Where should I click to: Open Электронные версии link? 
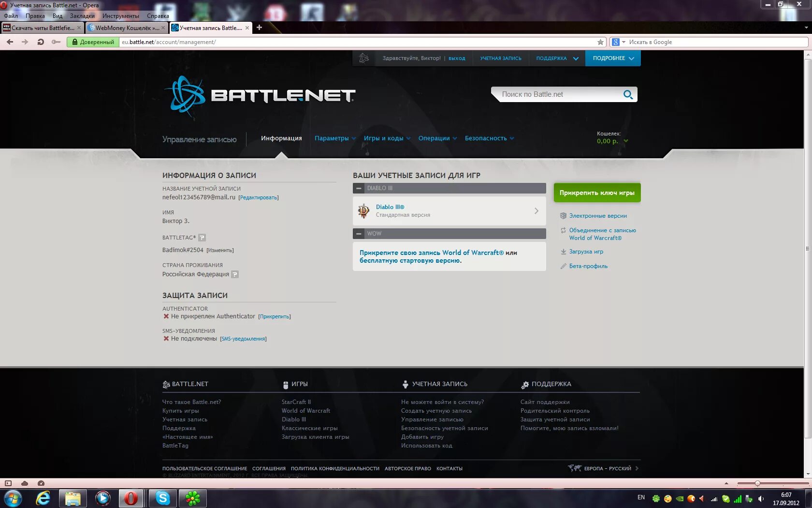click(598, 216)
